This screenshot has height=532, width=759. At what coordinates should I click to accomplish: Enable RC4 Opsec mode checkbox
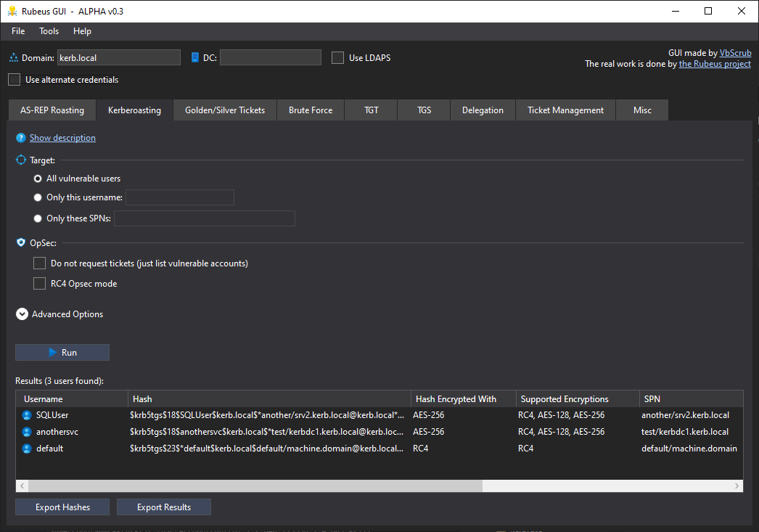[x=39, y=283]
